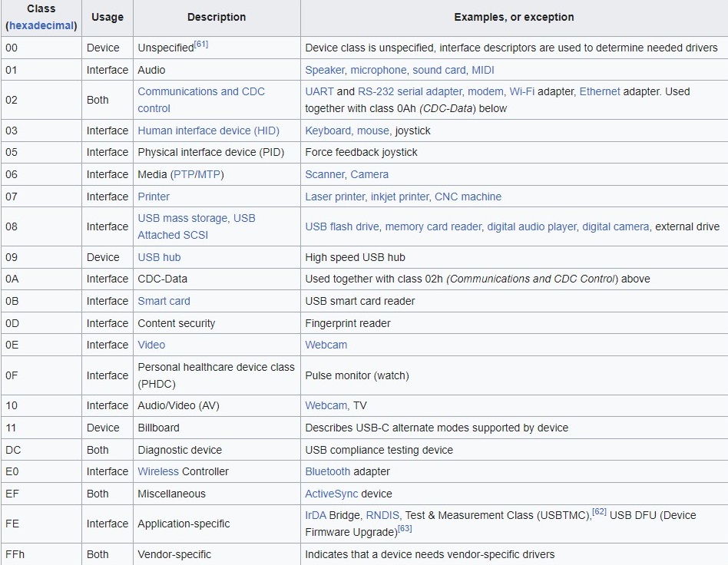
Task: Click the Wireless link
Action: (x=158, y=471)
